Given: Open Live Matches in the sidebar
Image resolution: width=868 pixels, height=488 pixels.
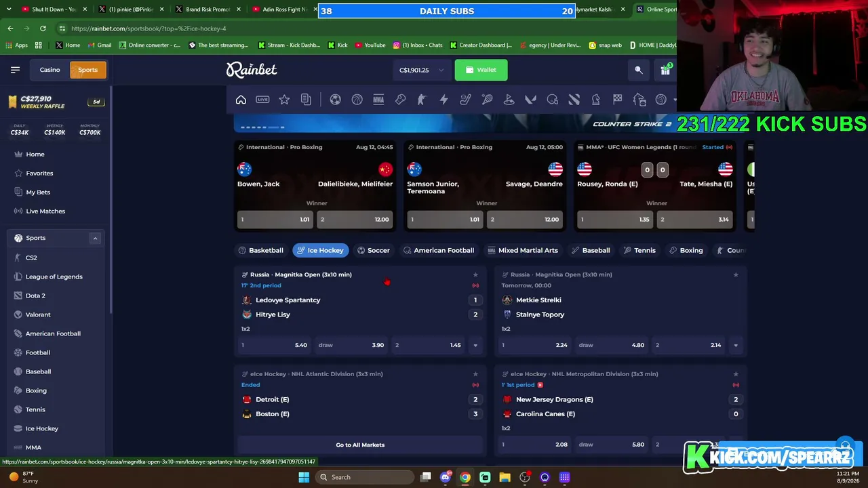Looking at the screenshot, I should pos(45,211).
